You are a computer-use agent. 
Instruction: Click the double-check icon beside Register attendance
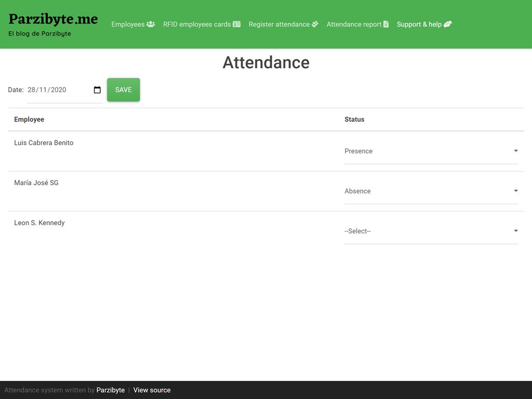click(315, 24)
